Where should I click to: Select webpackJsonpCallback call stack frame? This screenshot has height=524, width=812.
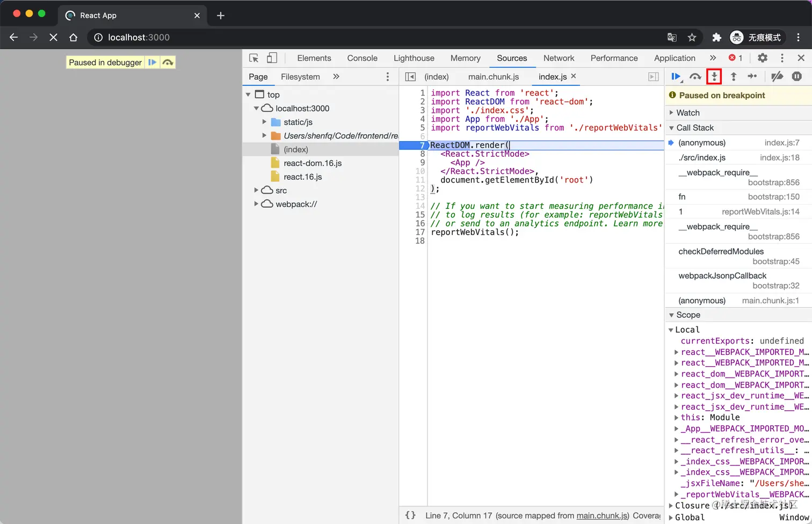pos(738,280)
